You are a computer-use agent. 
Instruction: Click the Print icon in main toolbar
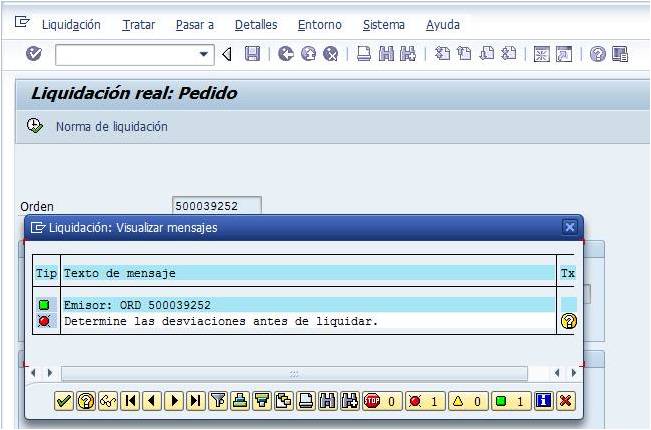click(x=364, y=54)
